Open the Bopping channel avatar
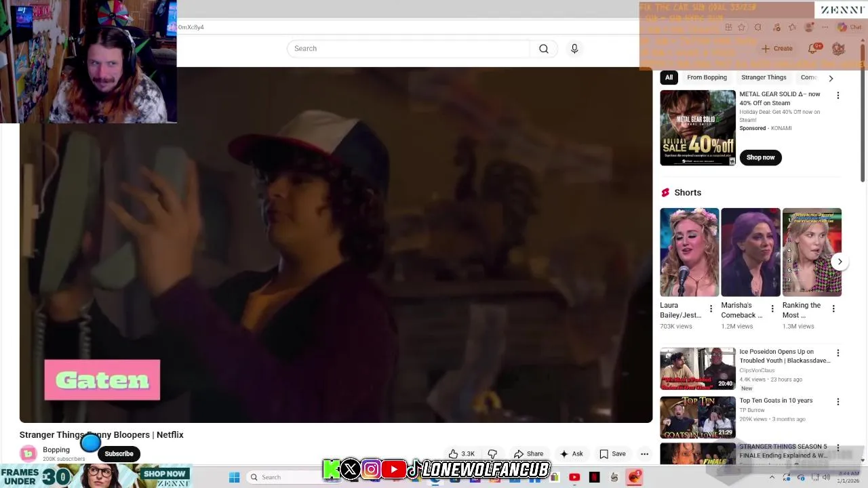Image resolution: width=868 pixels, height=488 pixels. [28, 453]
